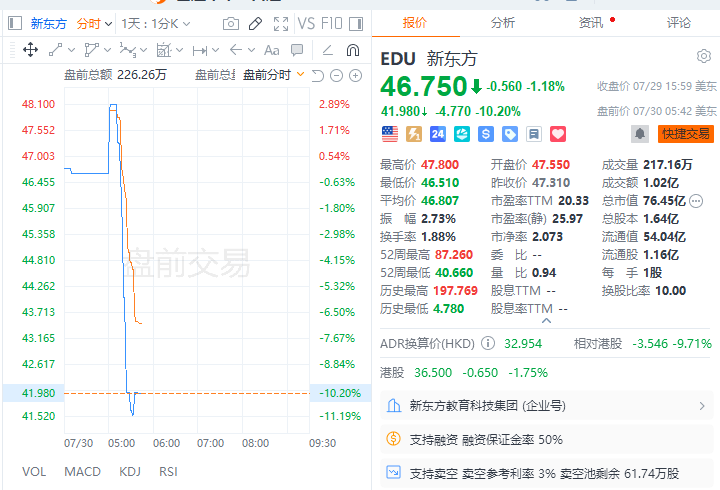Open the text annotation Aa tool
This screenshot has width=720, height=490.
pyautogui.click(x=271, y=50)
